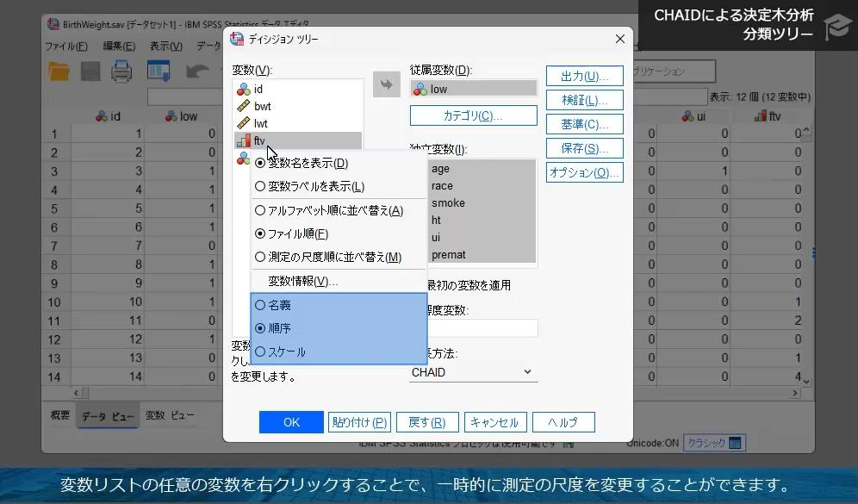Click the nominal measure icon beside id variable
This screenshot has width=858, height=504.
click(x=243, y=89)
